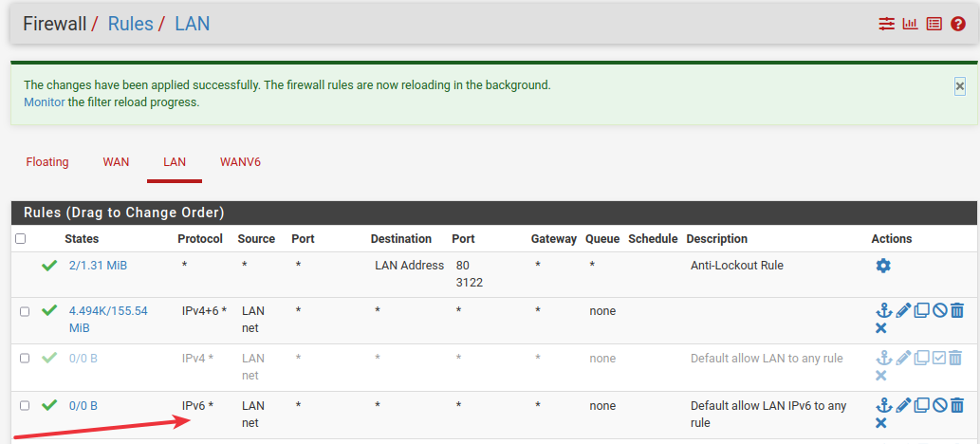980x444 pixels.
Task: Go to Rules in the breadcrumb
Action: (130, 24)
